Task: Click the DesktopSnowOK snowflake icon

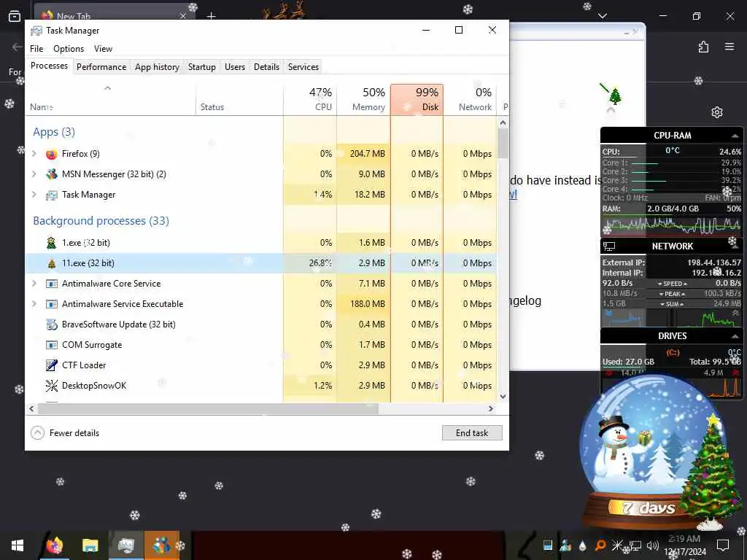Action: (x=52, y=386)
